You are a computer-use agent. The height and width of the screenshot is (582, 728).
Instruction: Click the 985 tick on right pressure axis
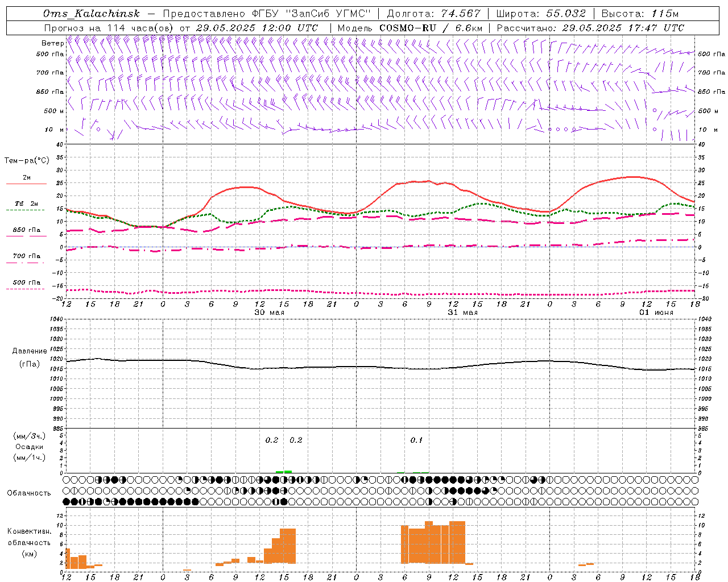[704, 429]
